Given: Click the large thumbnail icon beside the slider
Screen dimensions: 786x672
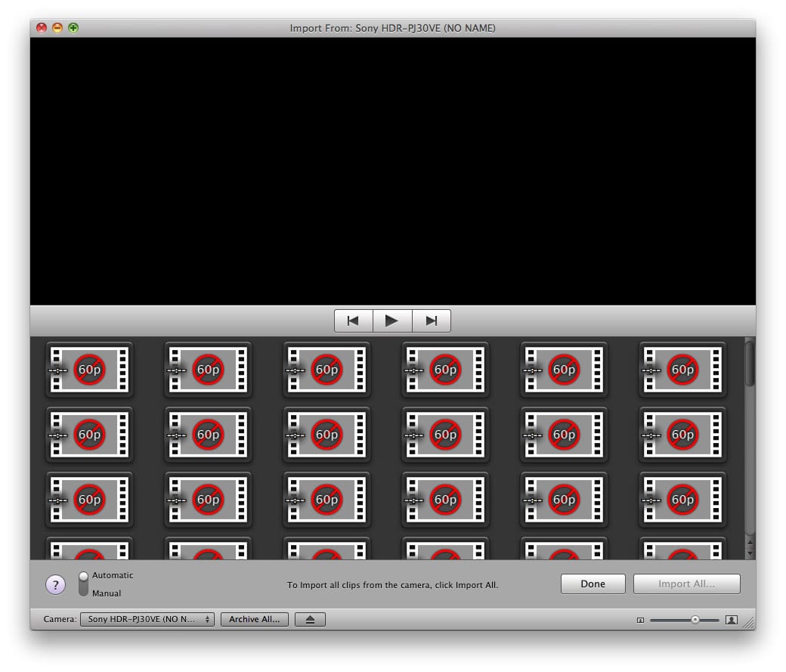Looking at the screenshot, I should coord(732,620).
